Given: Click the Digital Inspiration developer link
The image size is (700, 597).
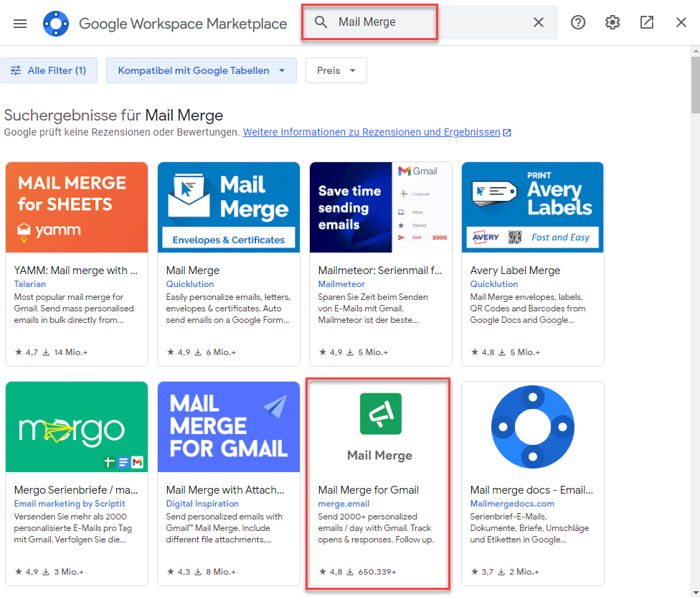Looking at the screenshot, I should (202, 504).
